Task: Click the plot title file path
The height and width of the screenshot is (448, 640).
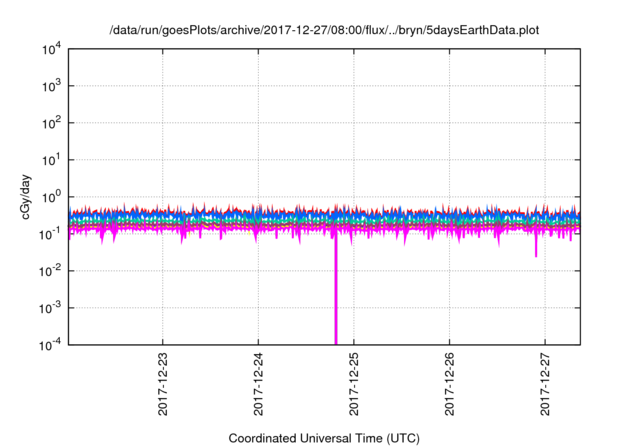Action: click(324, 30)
